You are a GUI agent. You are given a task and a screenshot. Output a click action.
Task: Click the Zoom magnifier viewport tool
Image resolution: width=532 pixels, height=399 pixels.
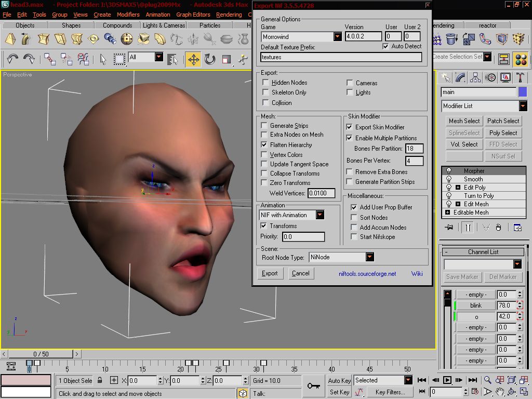click(x=487, y=380)
